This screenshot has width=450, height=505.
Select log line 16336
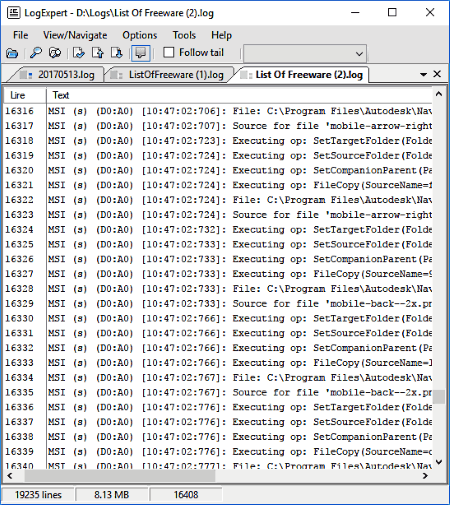click(x=218, y=407)
